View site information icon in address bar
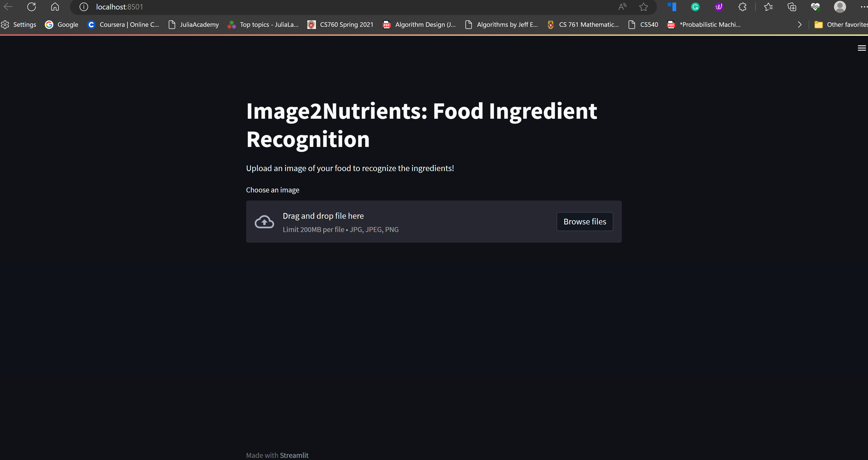The width and height of the screenshot is (868, 460). point(83,7)
